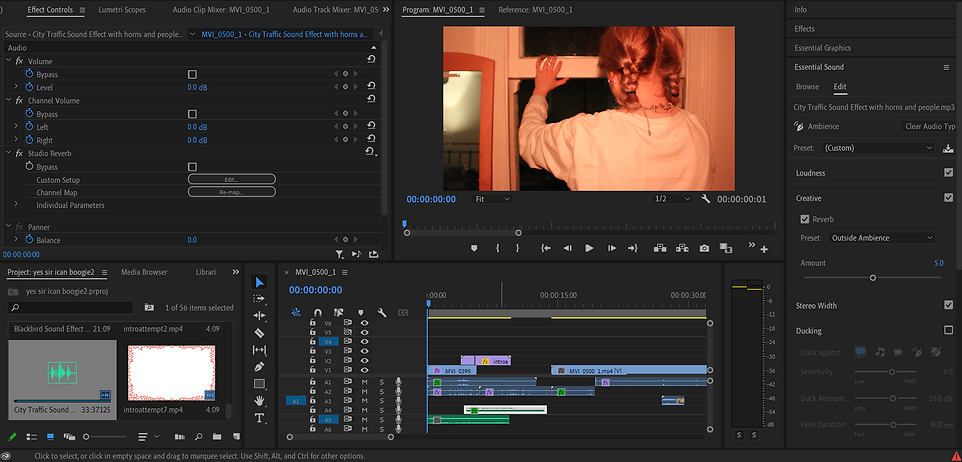Viewport: 962px width, 462px height.
Task: Click Clear Audio Type button
Action: pos(929,126)
